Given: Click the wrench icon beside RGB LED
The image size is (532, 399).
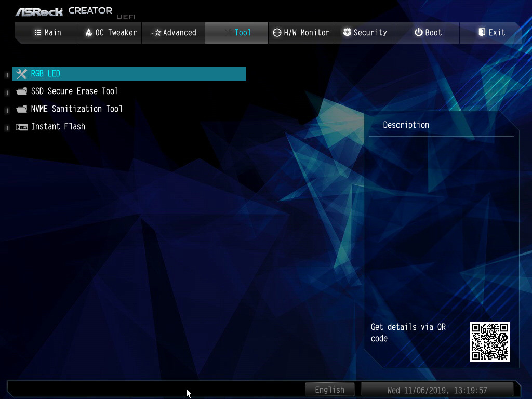Looking at the screenshot, I should click(x=21, y=74).
